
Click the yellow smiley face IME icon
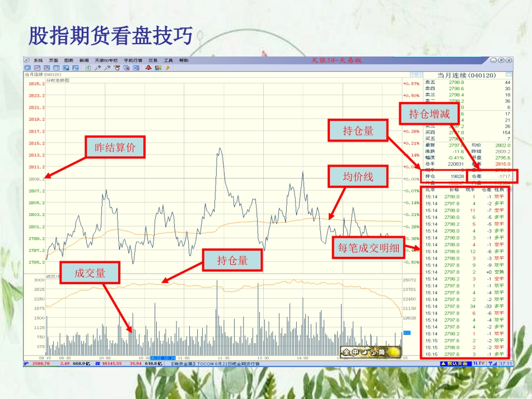tap(394, 352)
